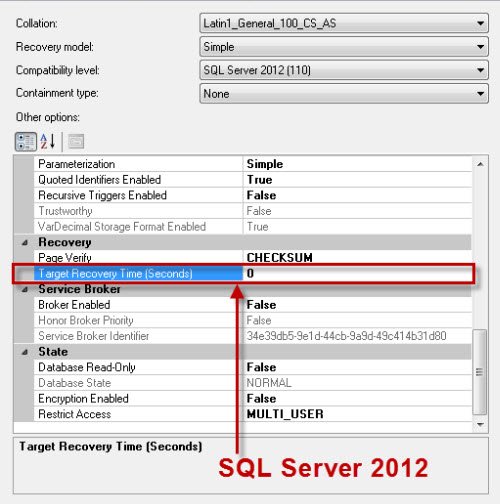Click the Alphabetical sort icon
This screenshot has height=504, width=500.
point(48,141)
